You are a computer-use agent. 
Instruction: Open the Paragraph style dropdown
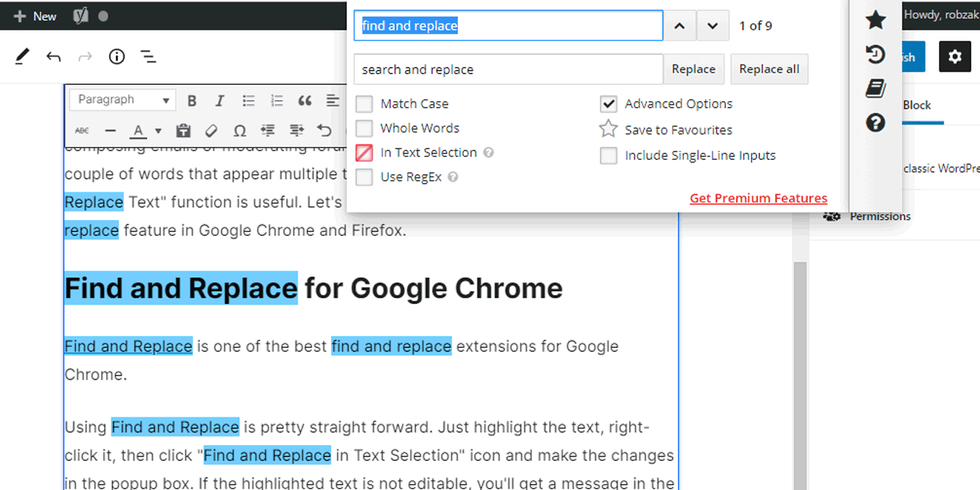pyautogui.click(x=121, y=99)
